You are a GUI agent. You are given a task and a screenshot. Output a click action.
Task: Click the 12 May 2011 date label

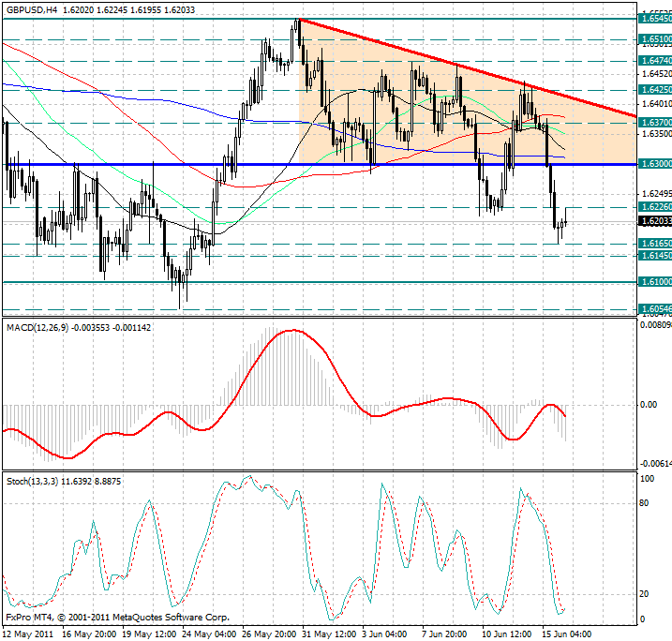pos(28,634)
